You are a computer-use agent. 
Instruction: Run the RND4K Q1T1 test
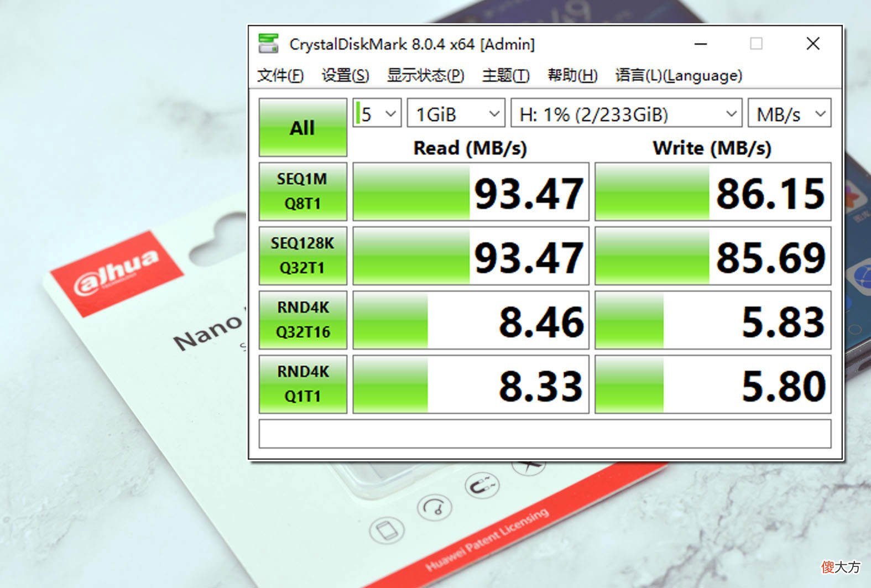[x=302, y=384]
